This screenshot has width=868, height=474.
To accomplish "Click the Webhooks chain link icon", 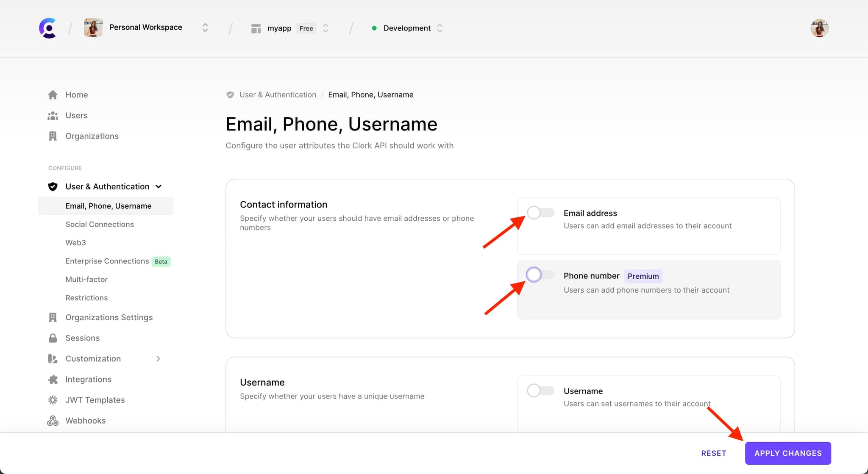I will click(x=53, y=420).
